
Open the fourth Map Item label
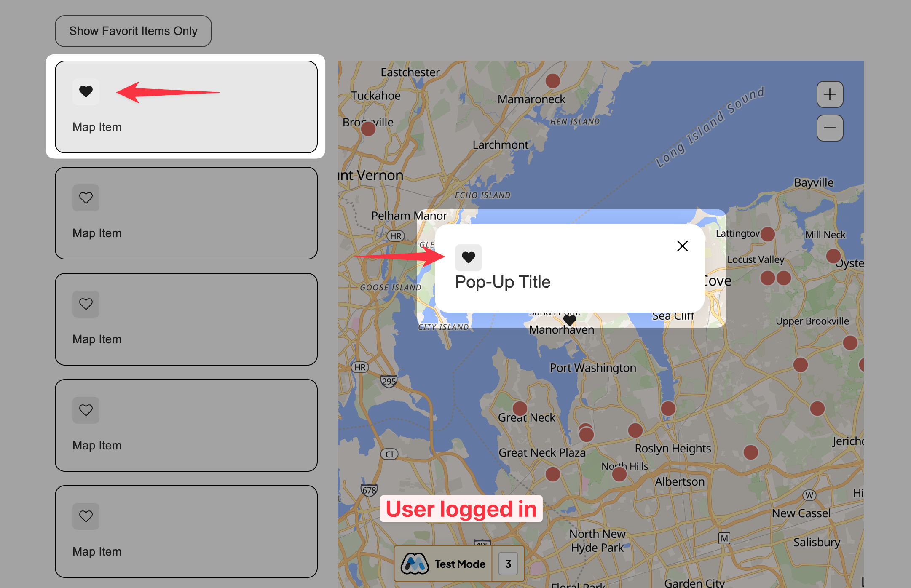click(x=97, y=446)
